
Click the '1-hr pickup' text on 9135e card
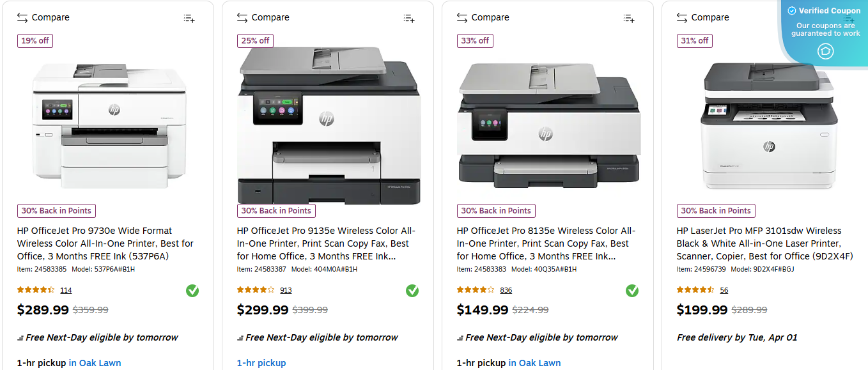pyautogui.click(x=261, y=362)
